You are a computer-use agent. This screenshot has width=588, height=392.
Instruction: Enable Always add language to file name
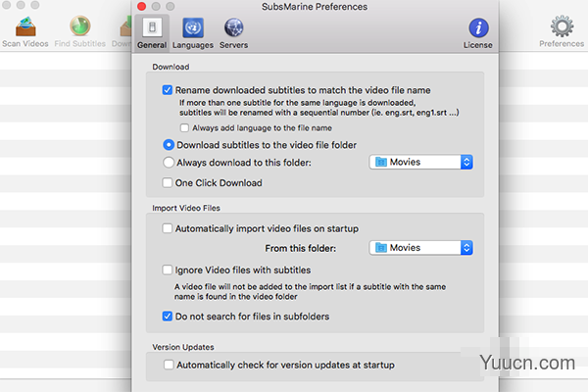click(x=184, y=128)
